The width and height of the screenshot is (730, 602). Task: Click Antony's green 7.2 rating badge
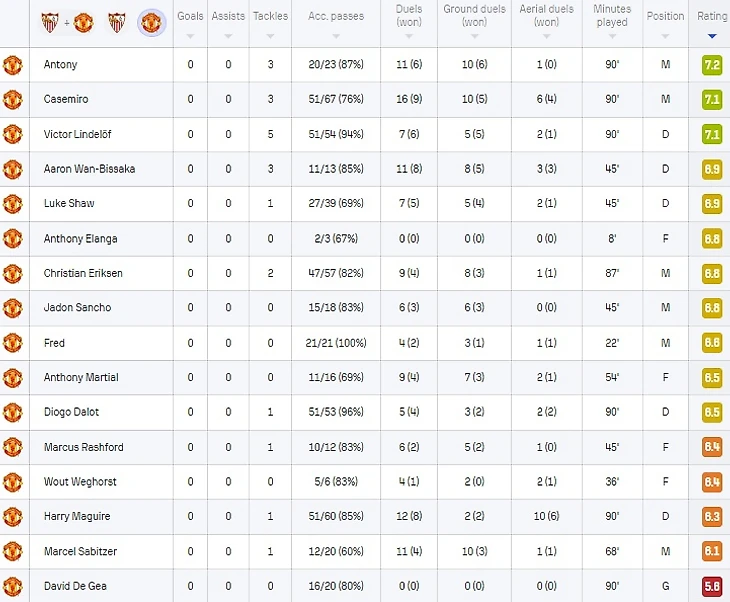click(x=712, y=65)
